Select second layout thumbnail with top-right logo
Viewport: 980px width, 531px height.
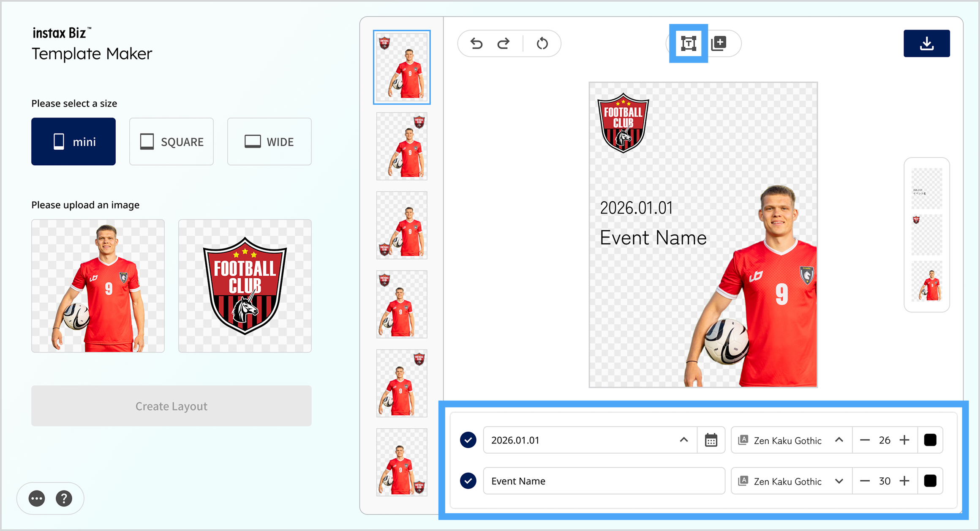click(x=402, y=146)
